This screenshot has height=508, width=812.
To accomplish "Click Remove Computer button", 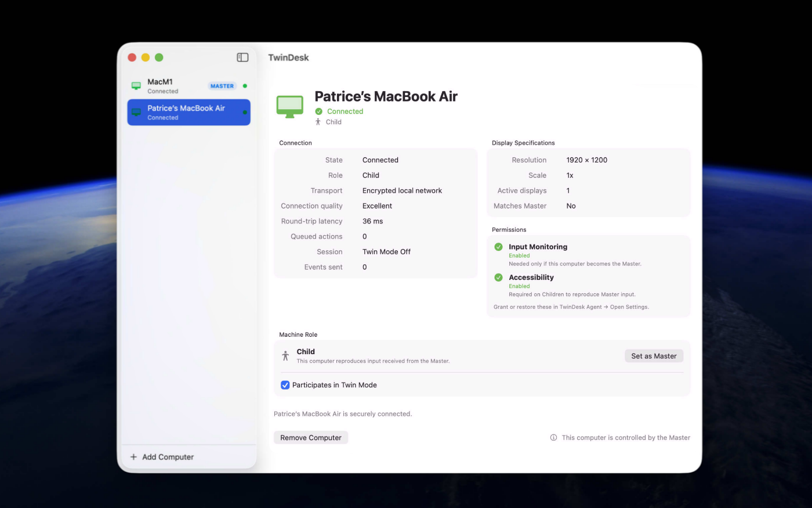I will 311,438.
